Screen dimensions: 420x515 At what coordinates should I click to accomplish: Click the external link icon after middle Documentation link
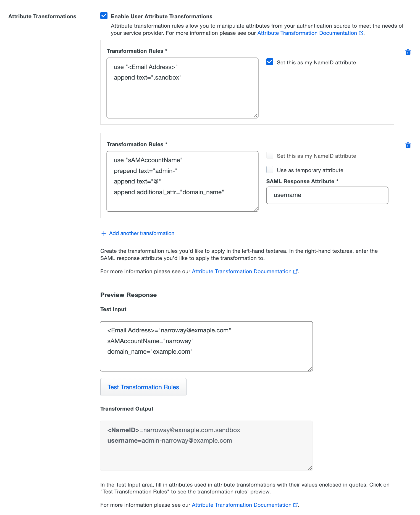coord(295,271)
